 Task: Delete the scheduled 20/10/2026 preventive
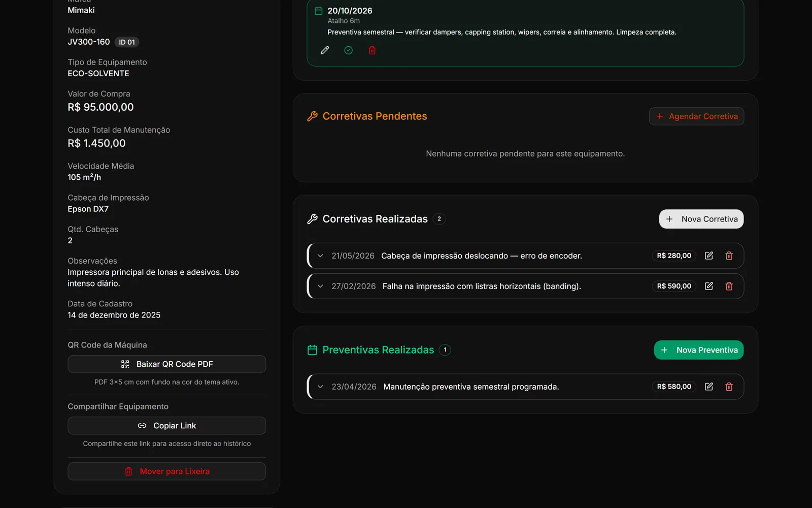pos(372,50)
